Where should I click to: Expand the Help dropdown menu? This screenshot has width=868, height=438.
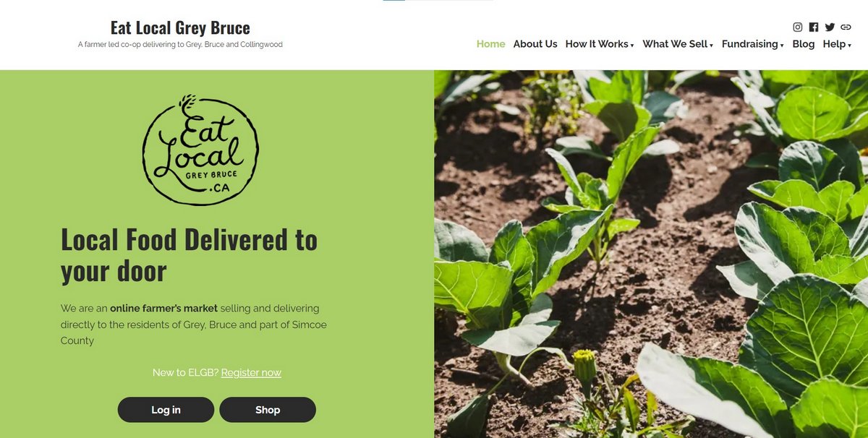pos(837,44)
